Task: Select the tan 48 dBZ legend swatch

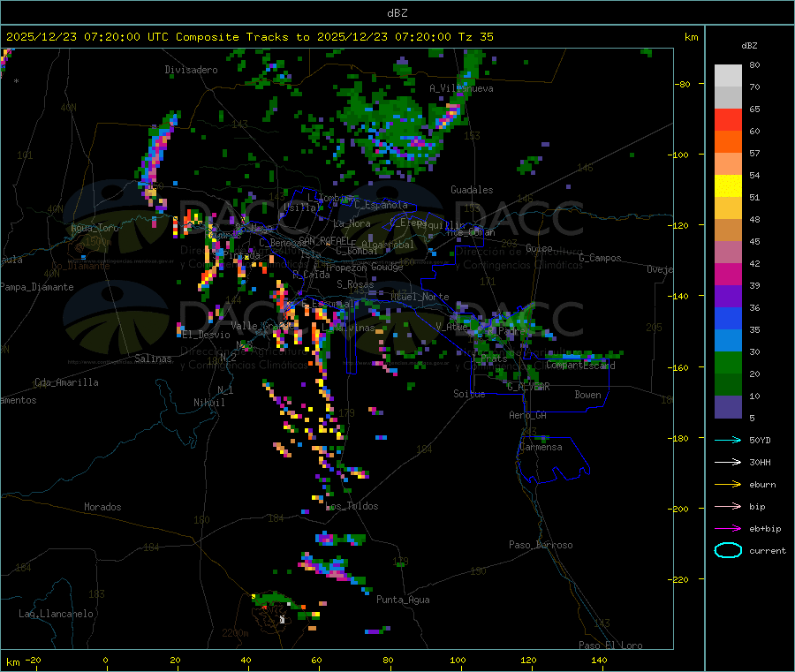Action: [728, 230]
